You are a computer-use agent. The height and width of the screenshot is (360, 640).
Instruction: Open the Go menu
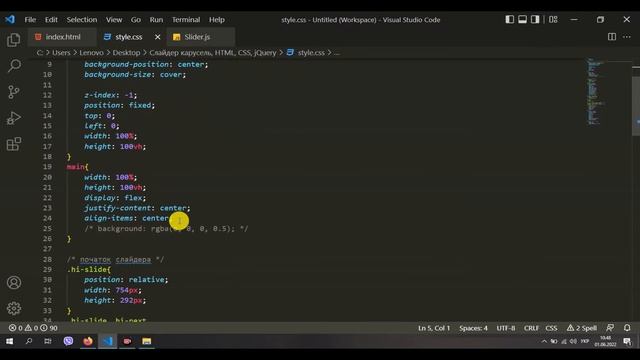(x=136, y=20)
